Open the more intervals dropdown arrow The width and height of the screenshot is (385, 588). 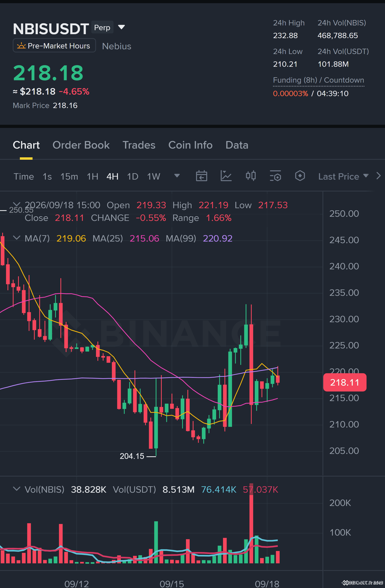tap(177, 176)
